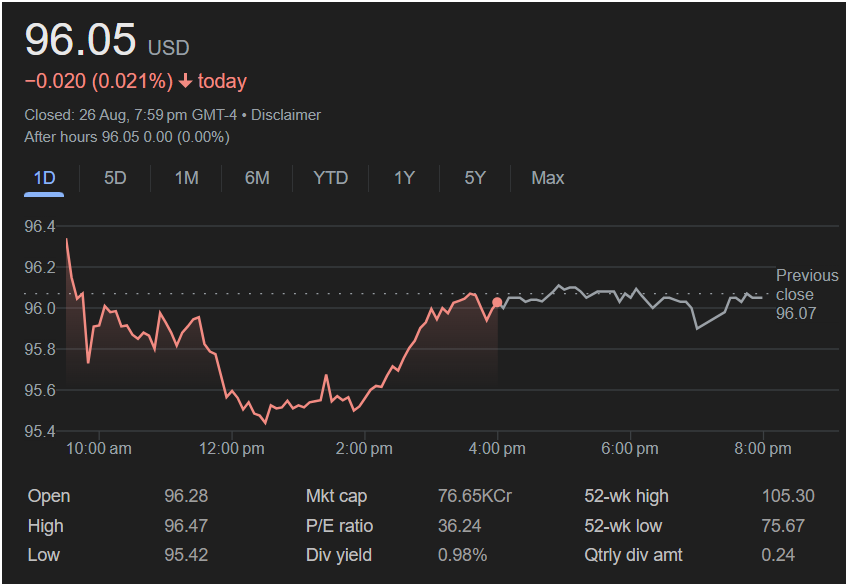The width and height of the screenshot is (848, 586).
Task: Switch to the 1Y chart tab
Action: coord(404,178)
